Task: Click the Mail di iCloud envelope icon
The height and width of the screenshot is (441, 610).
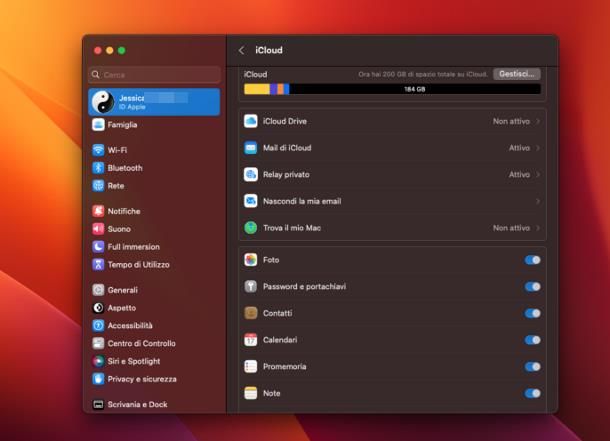Action: (x=251, y=148)
